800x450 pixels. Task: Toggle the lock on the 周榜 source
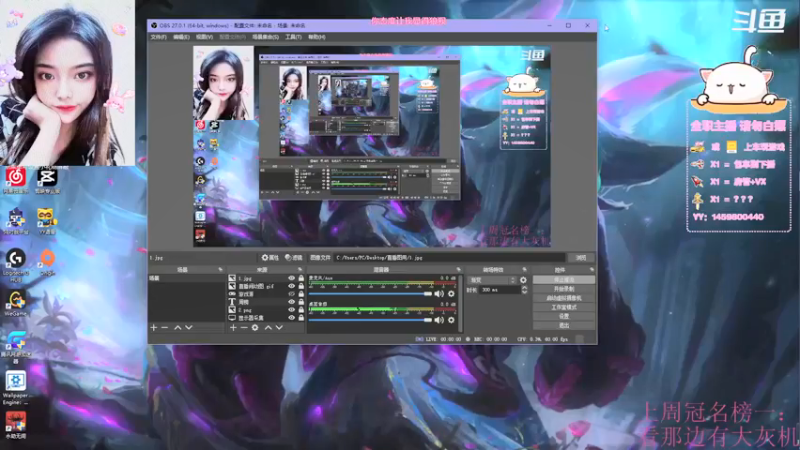[301, 302]
